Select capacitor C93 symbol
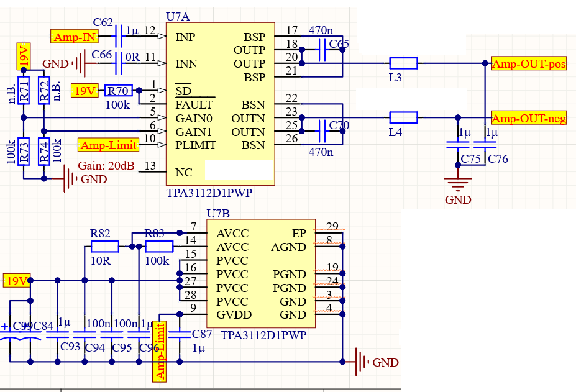576x392 pixels. coord(58,335)
